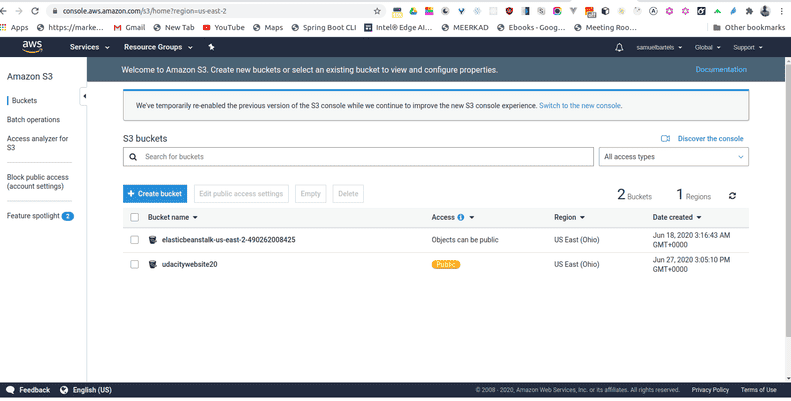Open the YouTube bookmark
This screenshot has width=791, height=401.
[223, 28]
